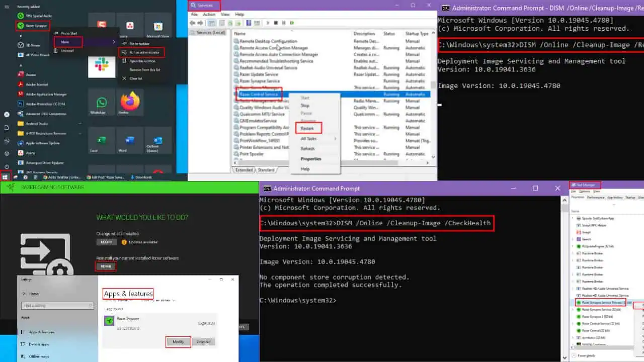Click Startup Type column header

pyautogui.click(x=417, y=33)
